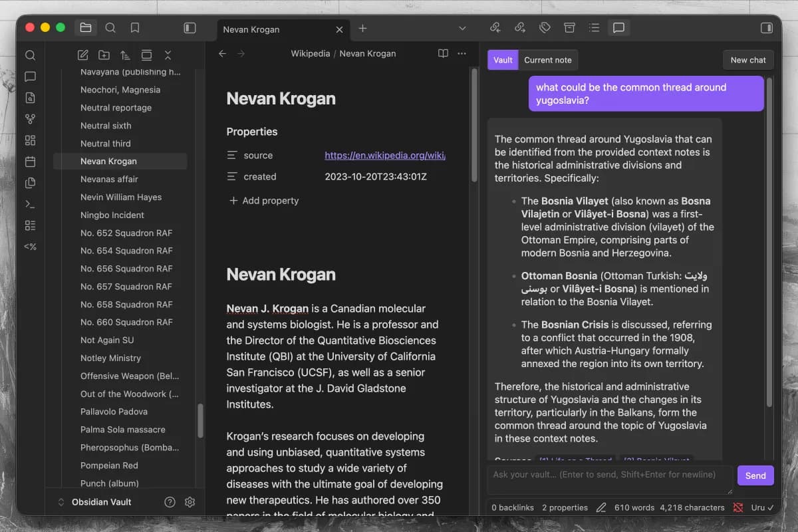The width and height of the screenshot is (798, 532).
Task: Click 2 properties in status bar
Action: (565, 507)
